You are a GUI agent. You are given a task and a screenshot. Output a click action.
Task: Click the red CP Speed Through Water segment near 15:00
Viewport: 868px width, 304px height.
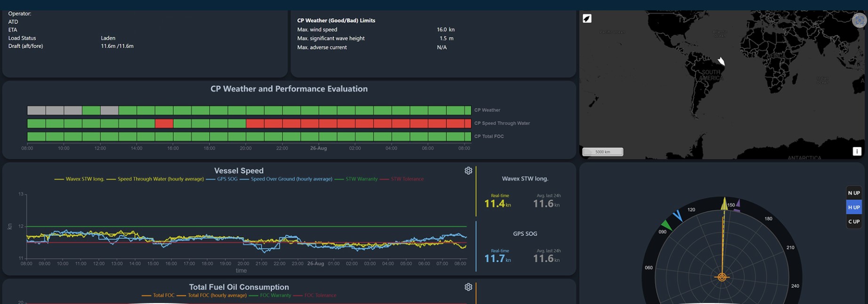click(164, 123)
